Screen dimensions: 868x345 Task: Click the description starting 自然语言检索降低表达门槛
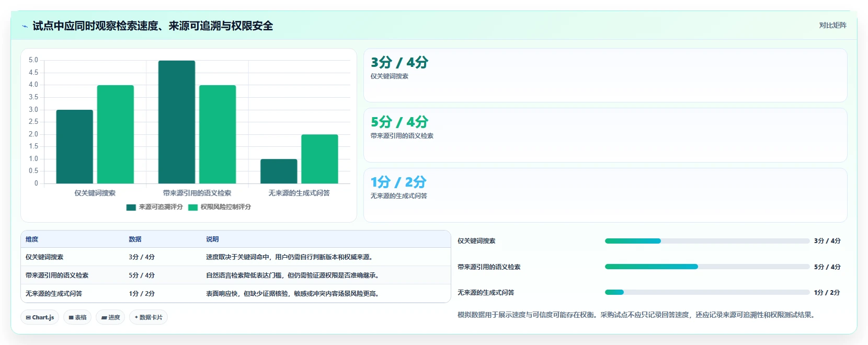pos(292,275)
